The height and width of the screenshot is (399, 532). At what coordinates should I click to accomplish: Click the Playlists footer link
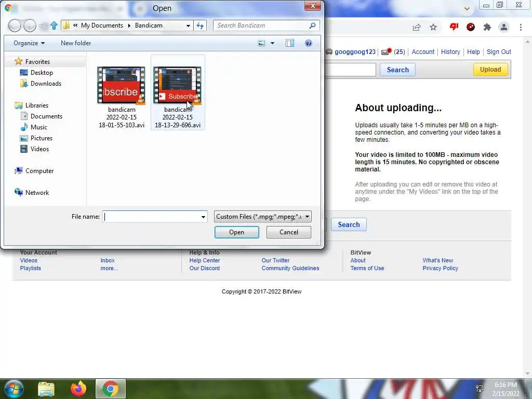tap(31, 268)
